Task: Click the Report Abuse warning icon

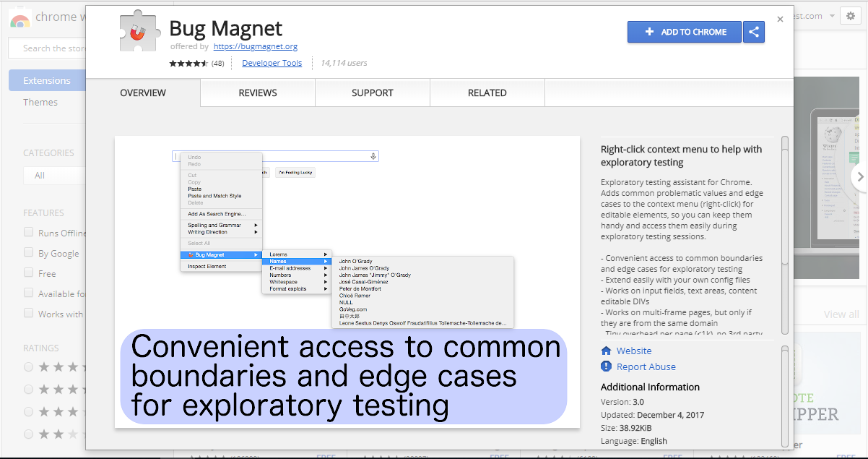Action: [x=607, y=366]
